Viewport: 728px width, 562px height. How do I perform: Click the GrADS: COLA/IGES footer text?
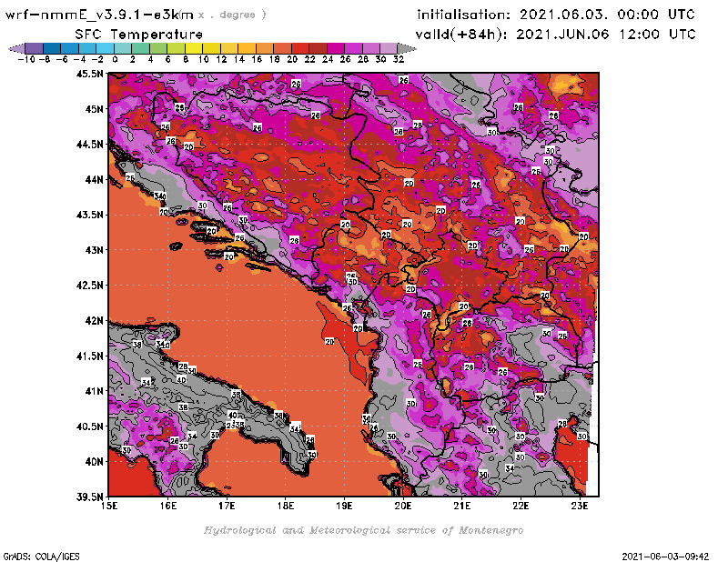click(x=42, y=556)
